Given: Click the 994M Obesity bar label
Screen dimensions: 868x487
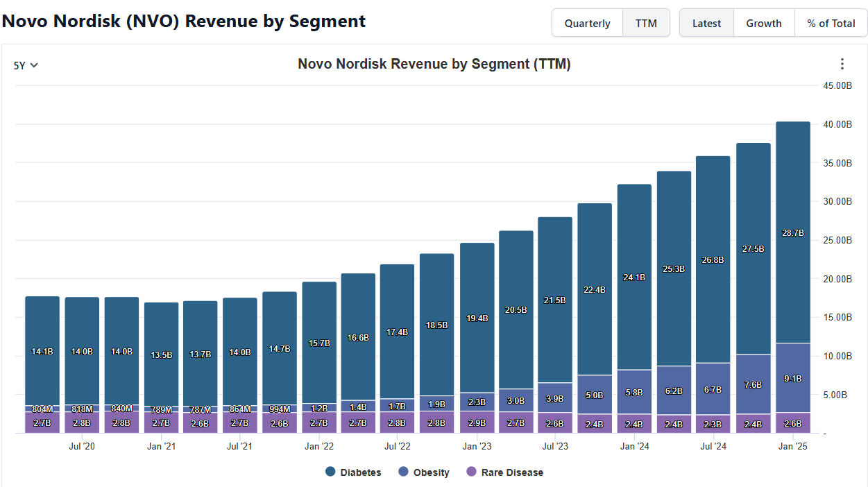Looking at the screenshot, I should coord(280,409).
